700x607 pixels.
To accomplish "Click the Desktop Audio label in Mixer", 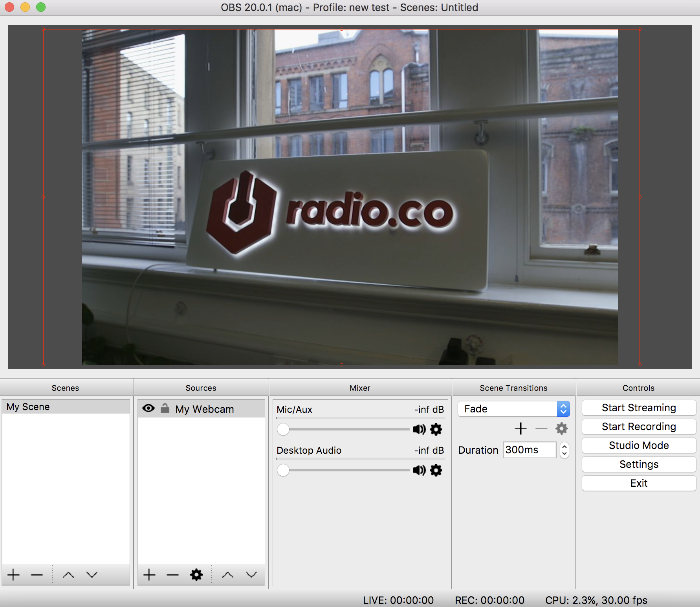I will coord(309,451).
